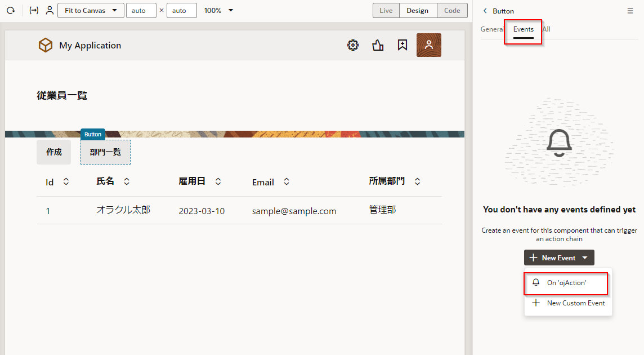The width and height of the screenshot is (644, 355).
Task: Expand the 100% zoom dropdown
Action: (x=218, y=11)
